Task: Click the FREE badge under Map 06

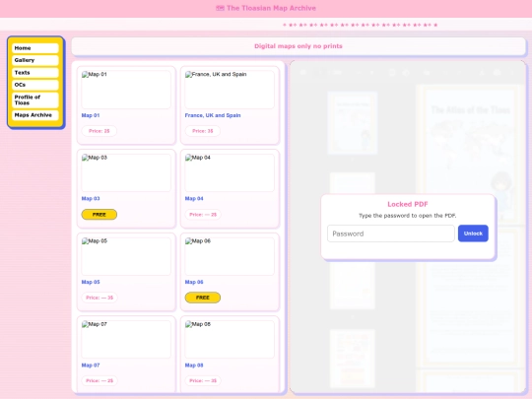Action: 203,298
